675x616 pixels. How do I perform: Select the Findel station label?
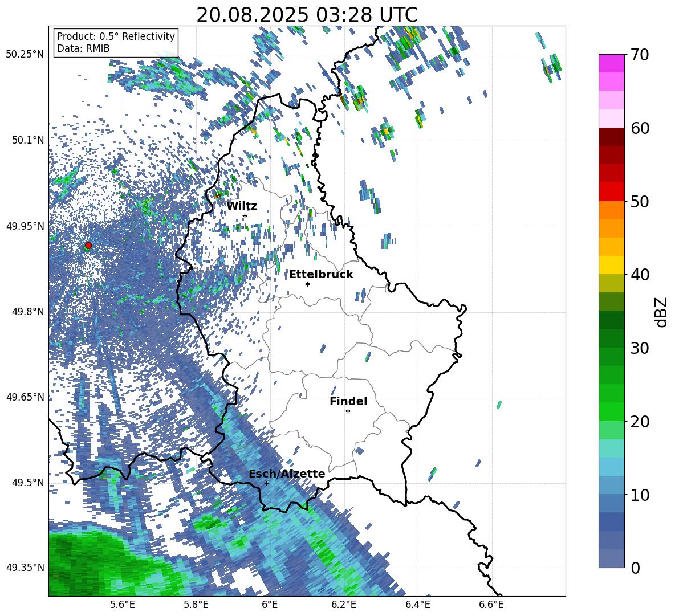coord(348,401)
